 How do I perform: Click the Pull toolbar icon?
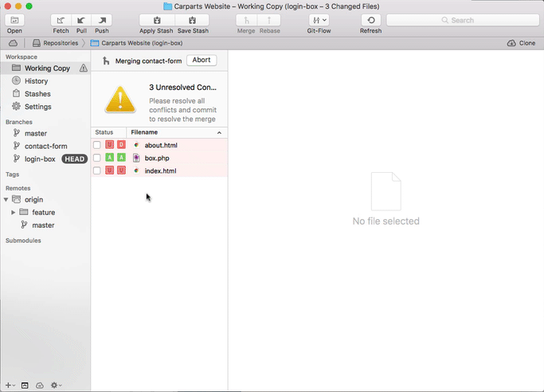[x=81, y=20]
